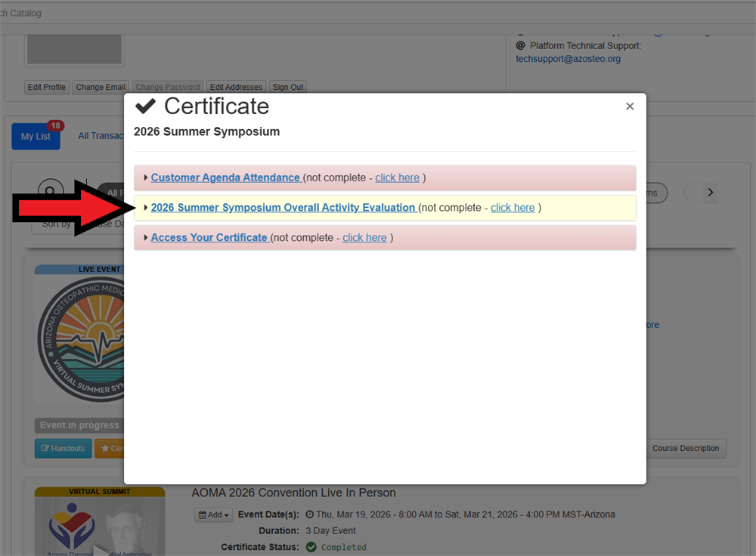Click the Virtual Summer Symposium logo thumbnail
Screen dimensions: 756x556
pyautogui.click(x=79, y=338)
